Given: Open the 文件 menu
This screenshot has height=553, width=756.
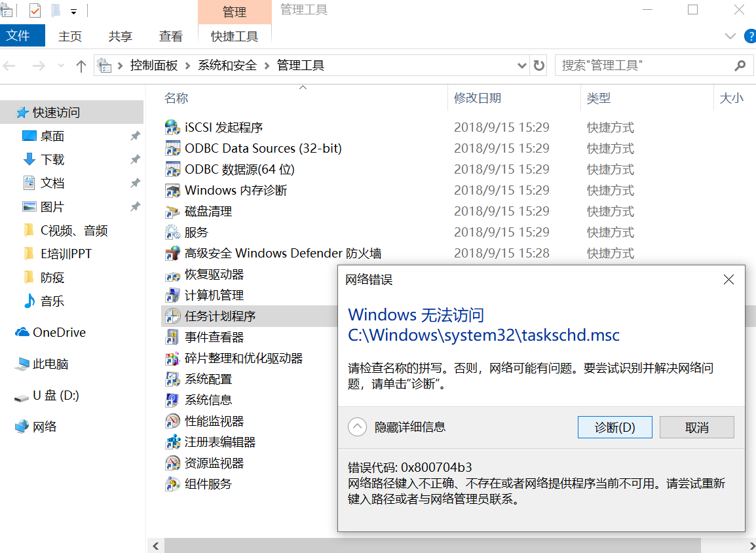Looking at the screenshot, I should pos(23,35).
